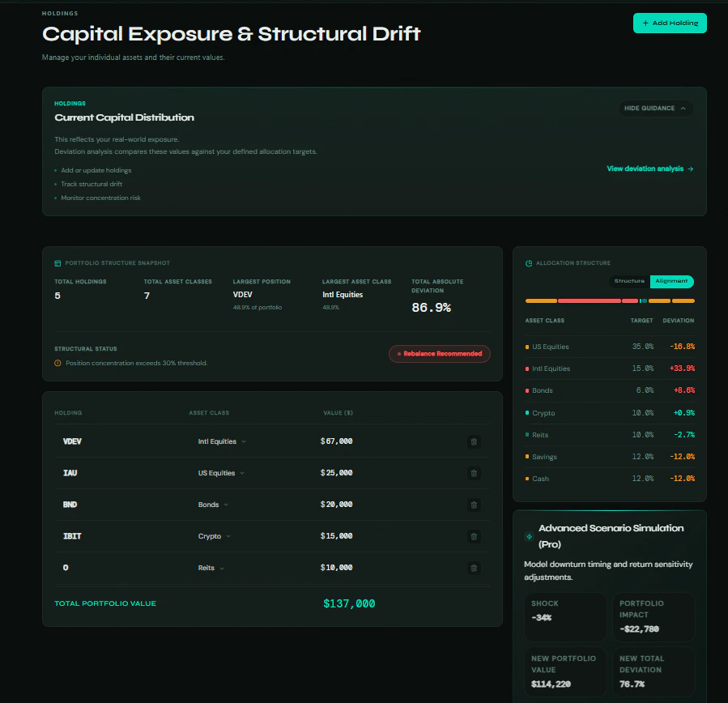Click the +33.9% deviation value

point(682,369)
